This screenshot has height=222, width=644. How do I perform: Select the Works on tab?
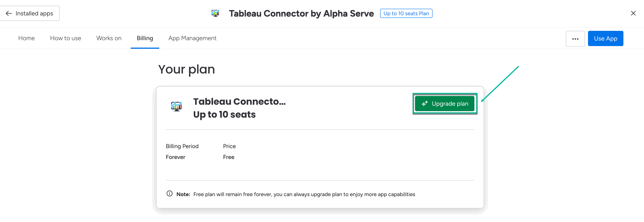pos(109,38)
